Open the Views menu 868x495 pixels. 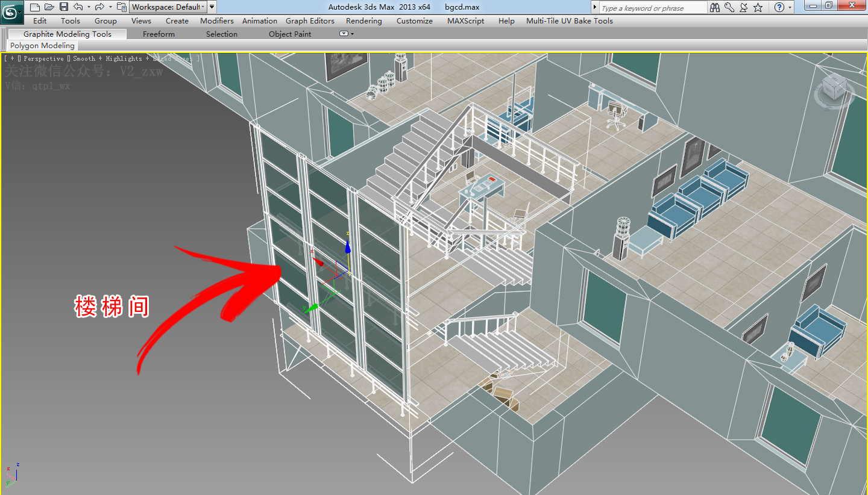point(141,20)
